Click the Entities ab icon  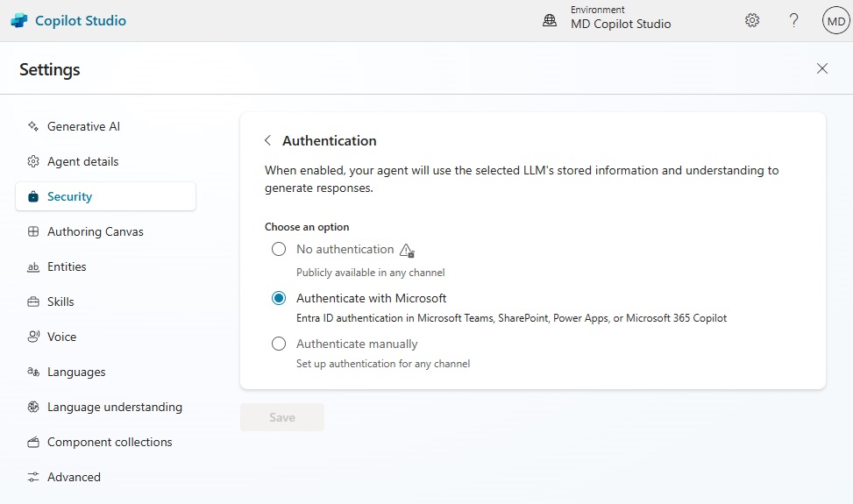(x=33, y=267)
